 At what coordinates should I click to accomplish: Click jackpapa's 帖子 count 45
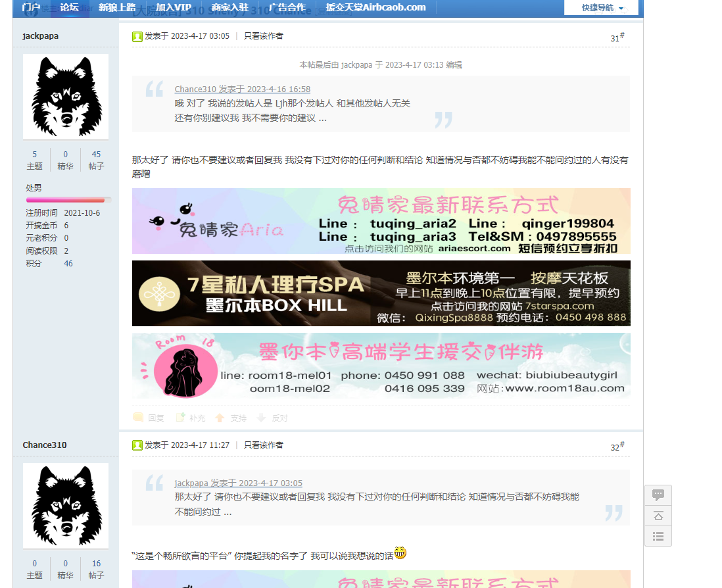coord(96,155)
